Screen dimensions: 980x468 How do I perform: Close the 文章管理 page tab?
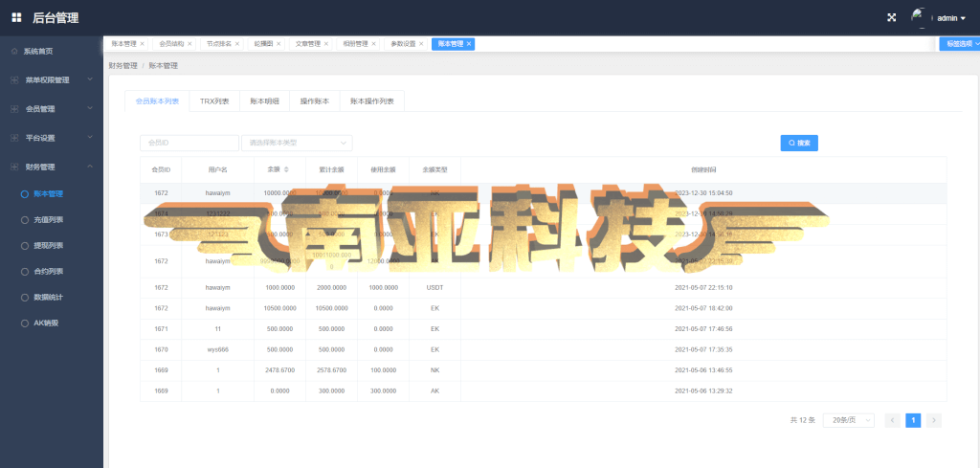(x=326, y=44)
